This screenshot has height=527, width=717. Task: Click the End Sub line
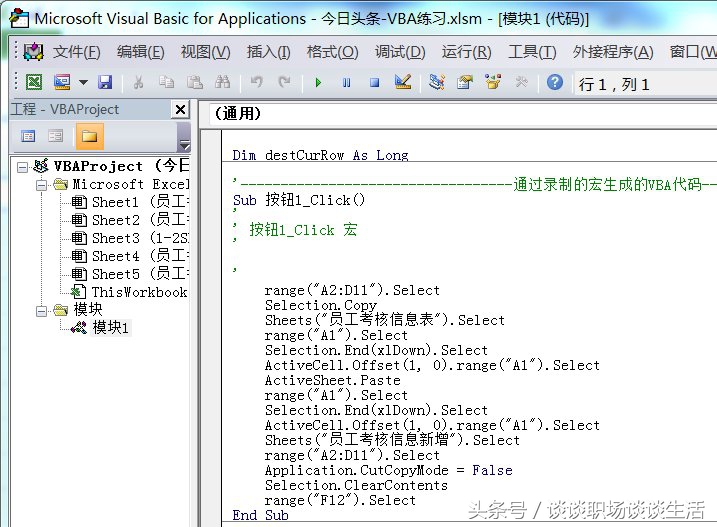260,515
